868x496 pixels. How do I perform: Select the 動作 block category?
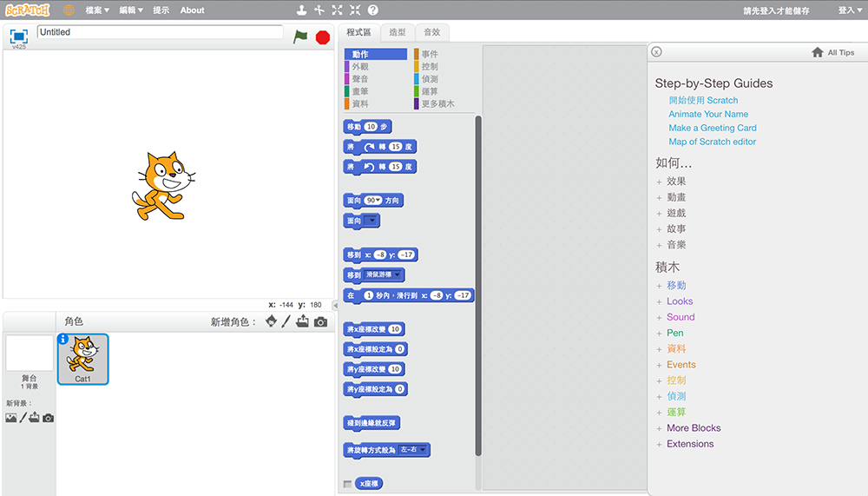pos(375,54)
